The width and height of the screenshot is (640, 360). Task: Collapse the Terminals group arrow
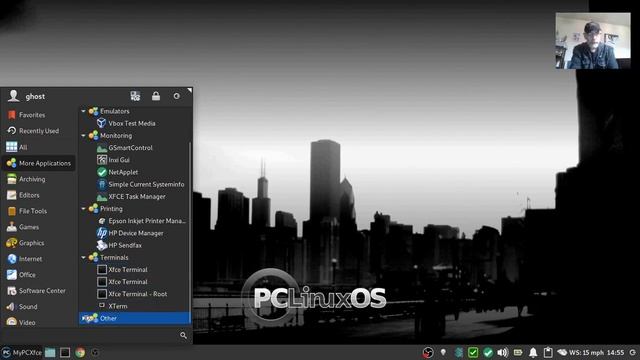[x=83, y=258]
